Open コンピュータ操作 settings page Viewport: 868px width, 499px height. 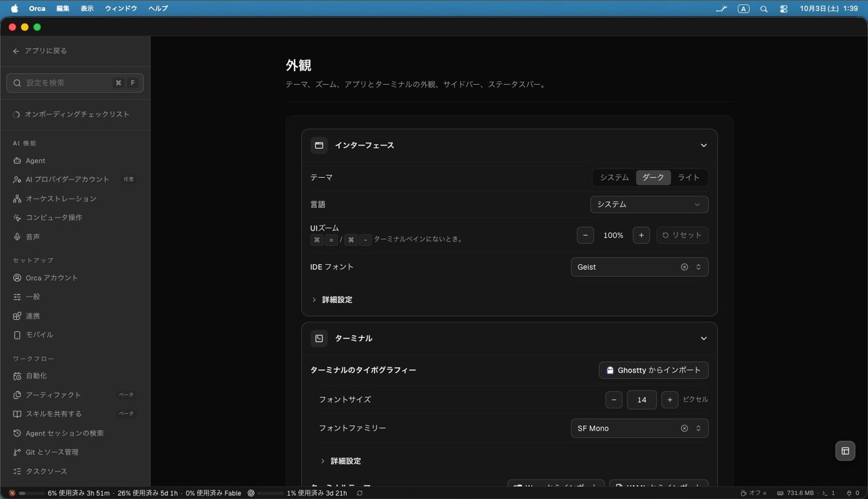click(74, 217)
